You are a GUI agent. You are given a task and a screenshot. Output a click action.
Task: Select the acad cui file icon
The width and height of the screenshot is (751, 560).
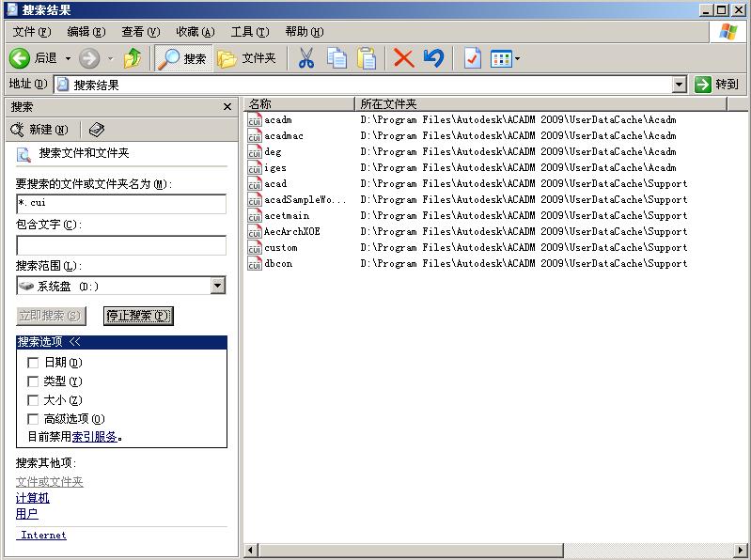tap(255, 184)
